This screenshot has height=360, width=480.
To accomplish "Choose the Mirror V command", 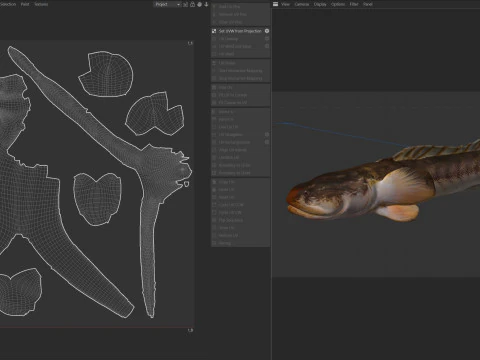I will [226, 119].
